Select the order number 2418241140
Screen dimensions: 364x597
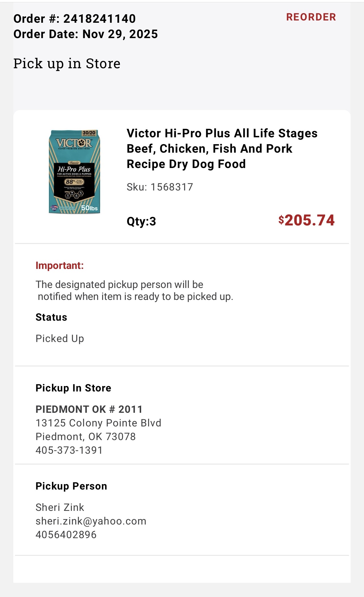click(99, 19)
